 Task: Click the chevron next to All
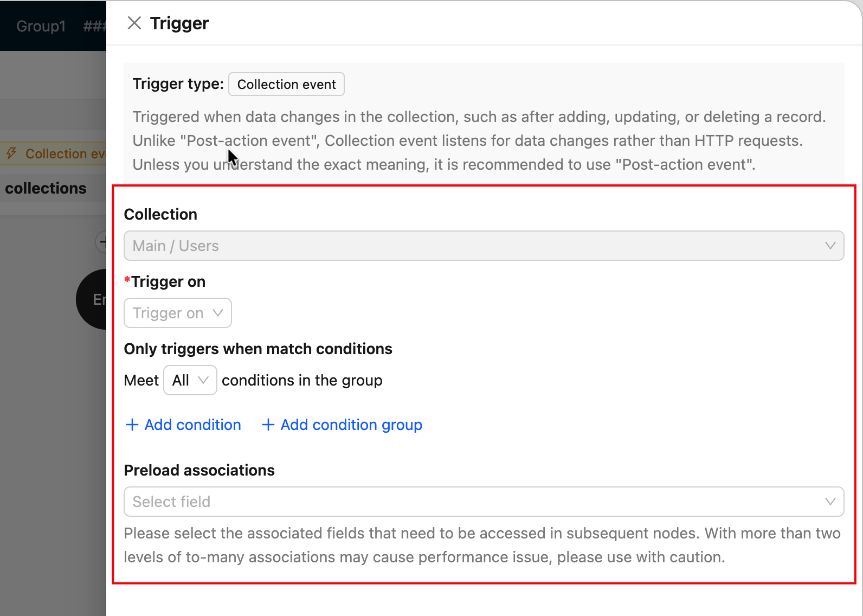coord(203,380)
